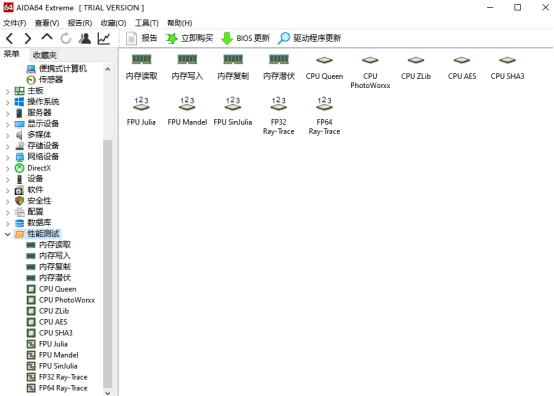Viewport: 554px width, 396px height.
Task: Select CPU Queen in the sidebar tree
Action: (52, 289)
